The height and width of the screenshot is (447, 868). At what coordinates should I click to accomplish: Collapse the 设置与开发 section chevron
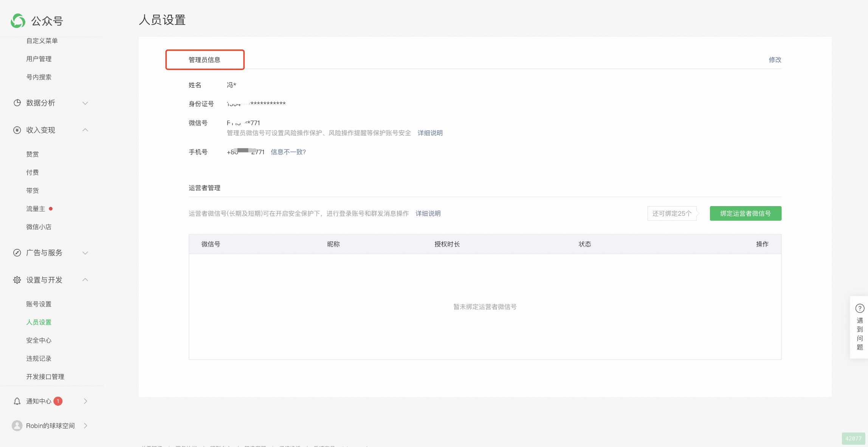(85, 280)
